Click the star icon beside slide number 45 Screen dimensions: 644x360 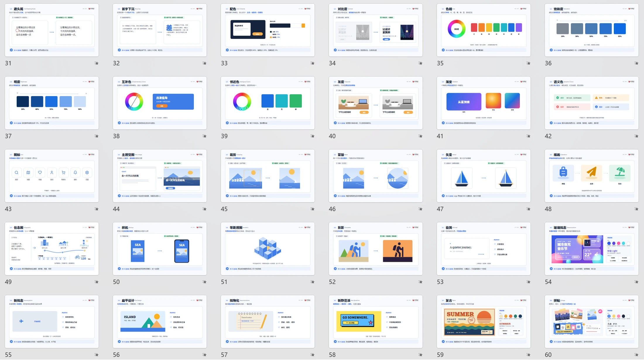(313, 209)
